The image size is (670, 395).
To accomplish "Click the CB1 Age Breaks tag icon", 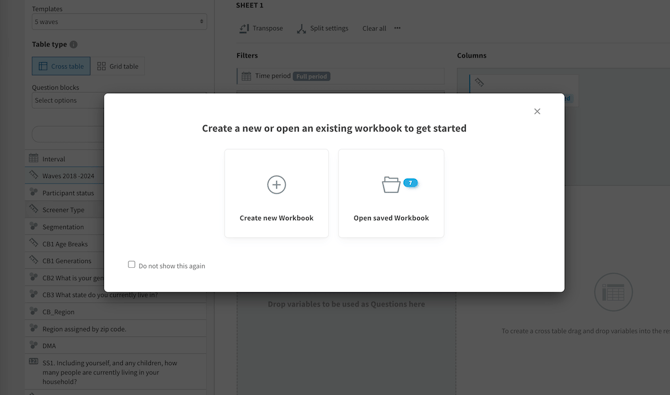I will tap(33, 242).
